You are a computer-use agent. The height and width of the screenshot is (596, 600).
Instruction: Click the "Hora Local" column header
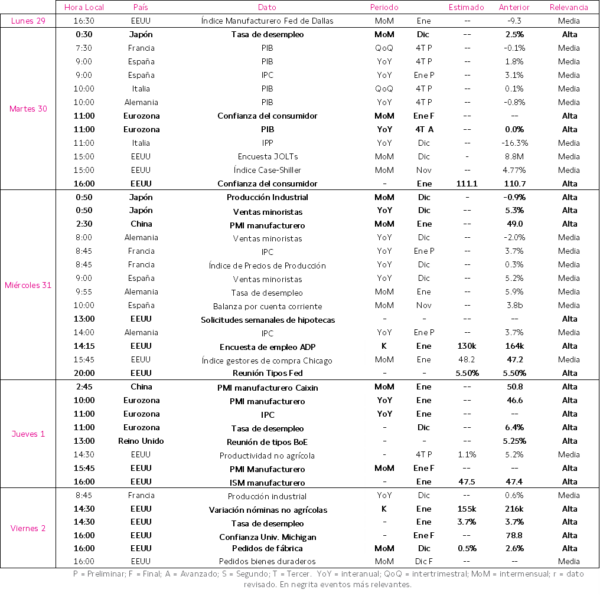(x=83, y=6)
